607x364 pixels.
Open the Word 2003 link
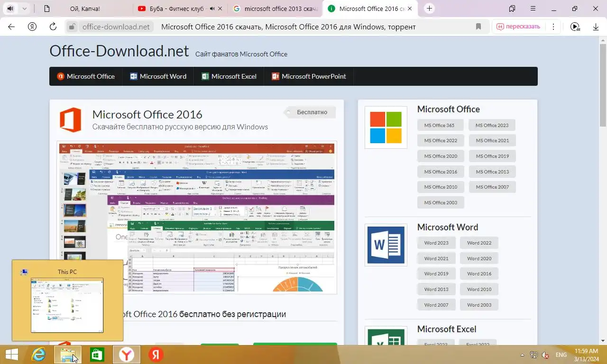(479, 305)
